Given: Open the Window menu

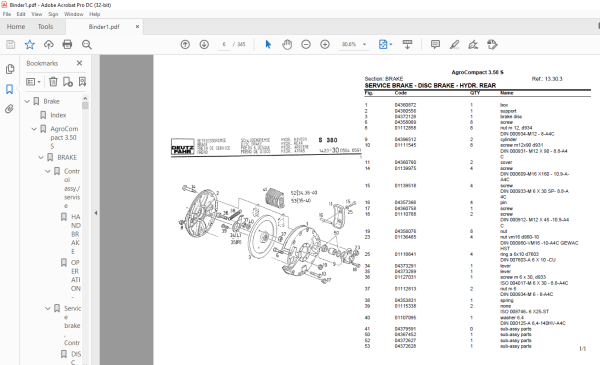Looking at the screenshot, I should pos(73,14).
